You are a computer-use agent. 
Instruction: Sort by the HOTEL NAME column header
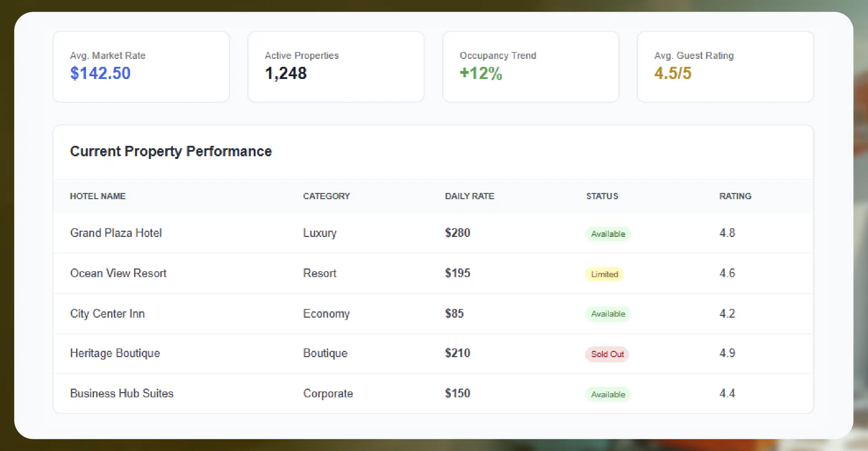pos(98,196)
